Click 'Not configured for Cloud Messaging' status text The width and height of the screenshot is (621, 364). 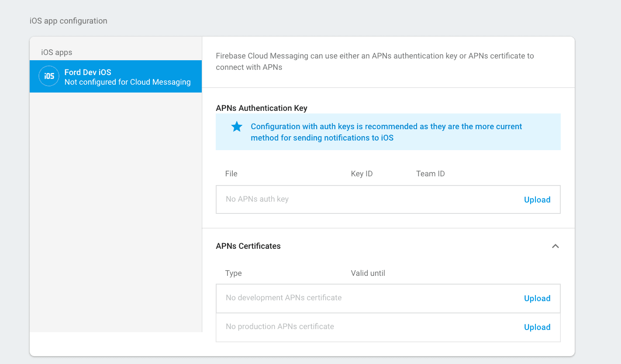pyautogui.click(x=128, y=82)
